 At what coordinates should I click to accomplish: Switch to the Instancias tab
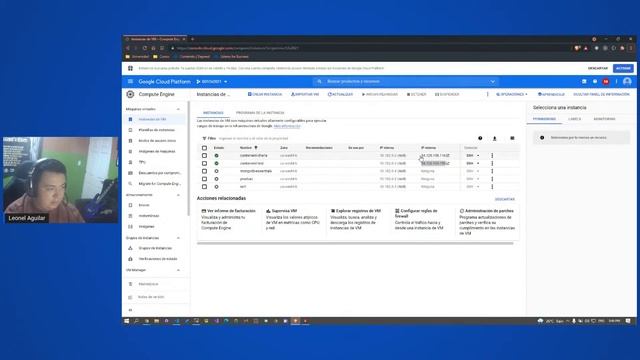[213, 113]
